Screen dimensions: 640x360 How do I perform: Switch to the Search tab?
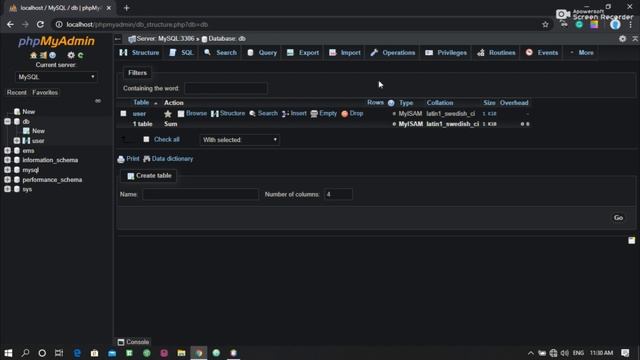point(220,53)
